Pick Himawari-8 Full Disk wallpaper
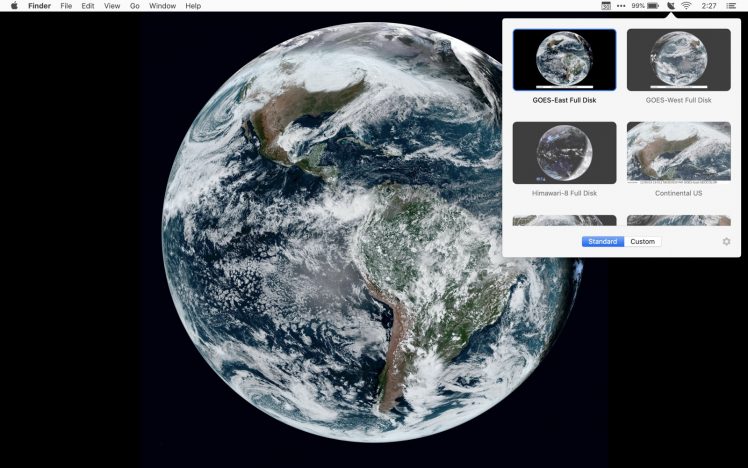 [564, 153]
